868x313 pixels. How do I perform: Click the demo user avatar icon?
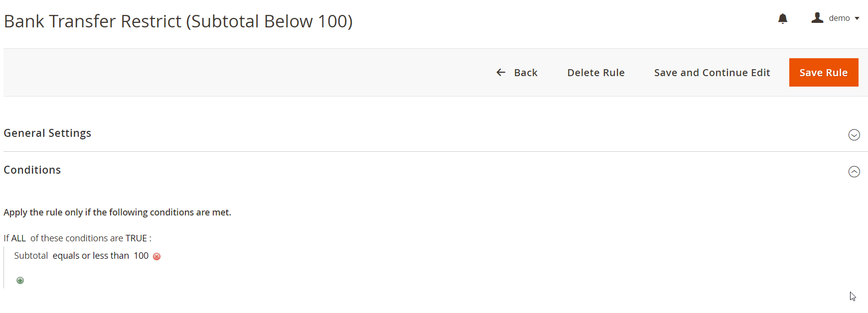coord(817,18)
